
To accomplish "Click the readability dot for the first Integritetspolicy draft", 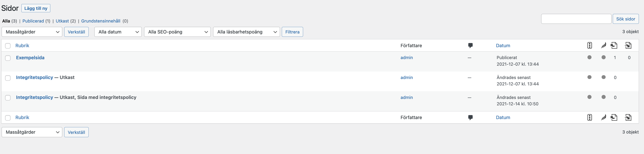I will point(603,78).
